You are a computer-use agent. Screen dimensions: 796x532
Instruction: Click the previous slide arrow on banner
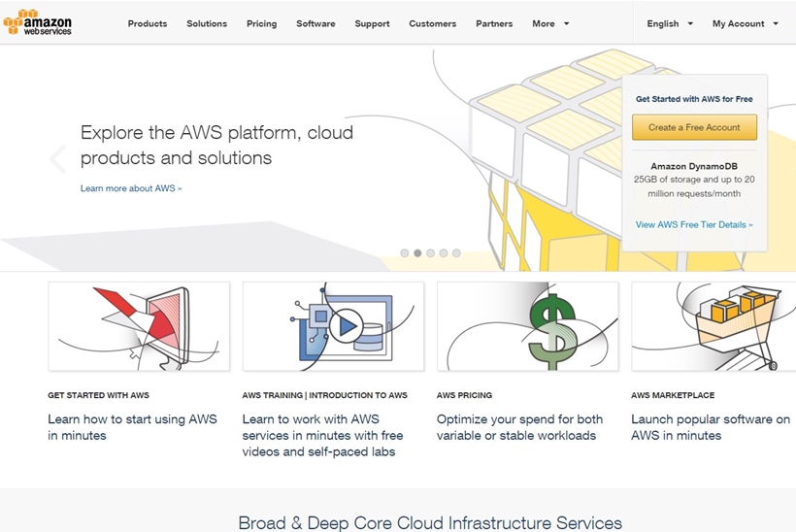point(57,159)
